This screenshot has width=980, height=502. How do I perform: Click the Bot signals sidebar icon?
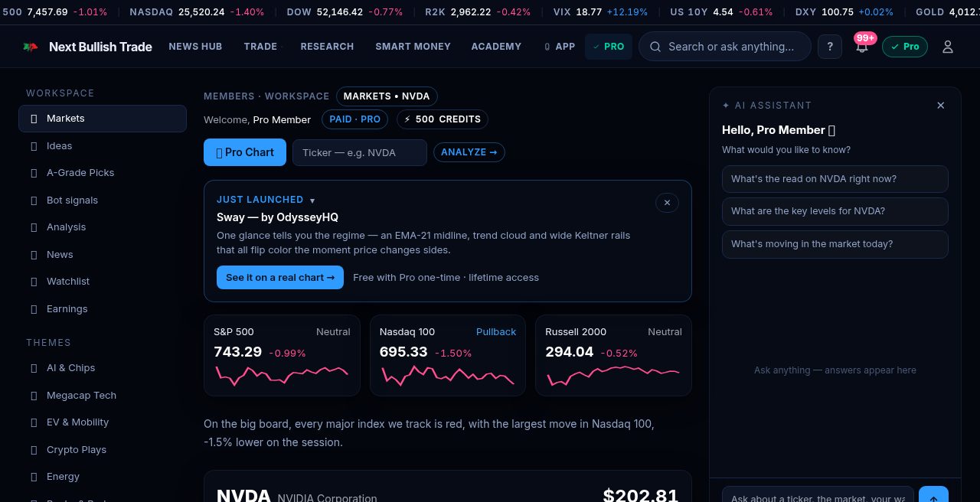[34, 200]
